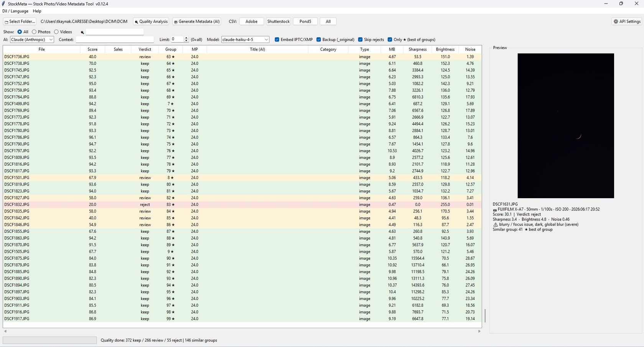Toggle Backup (_original) checkbox
This screenshot has width=644, height=347.
point(319,39)
